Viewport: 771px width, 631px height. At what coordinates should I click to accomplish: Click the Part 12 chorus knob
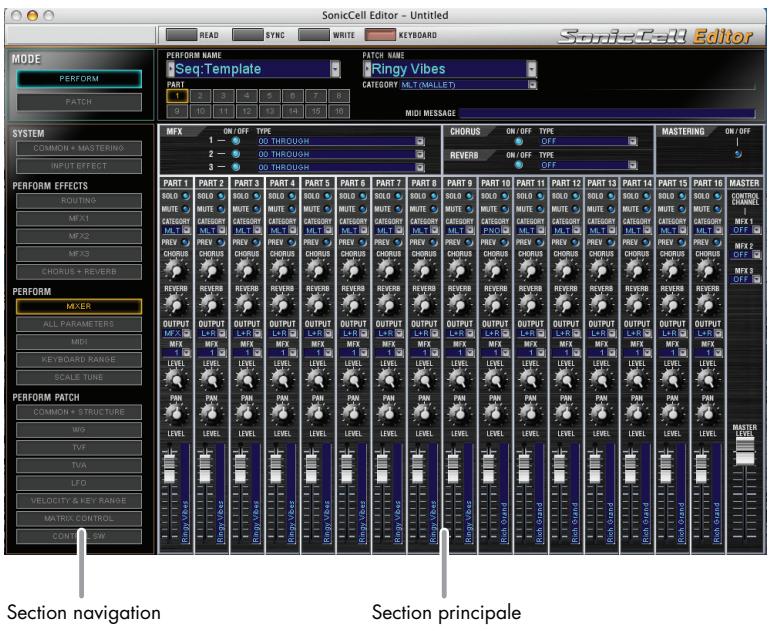tap(565, 270)
